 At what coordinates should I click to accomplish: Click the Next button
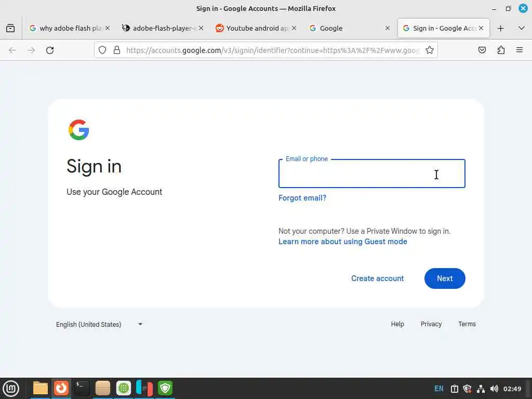point(445,278)
